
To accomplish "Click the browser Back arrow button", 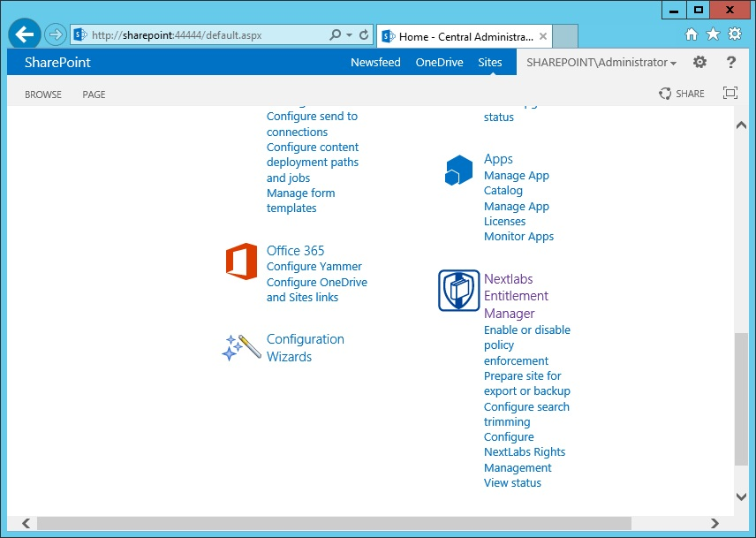I will click(x=24, y=34).
